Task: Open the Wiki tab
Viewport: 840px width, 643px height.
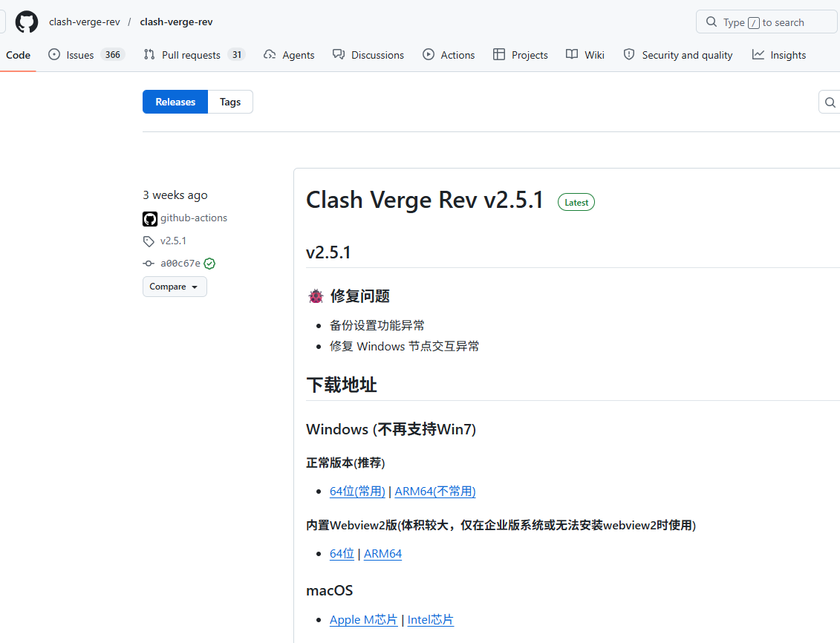Action: click(585, 55)
